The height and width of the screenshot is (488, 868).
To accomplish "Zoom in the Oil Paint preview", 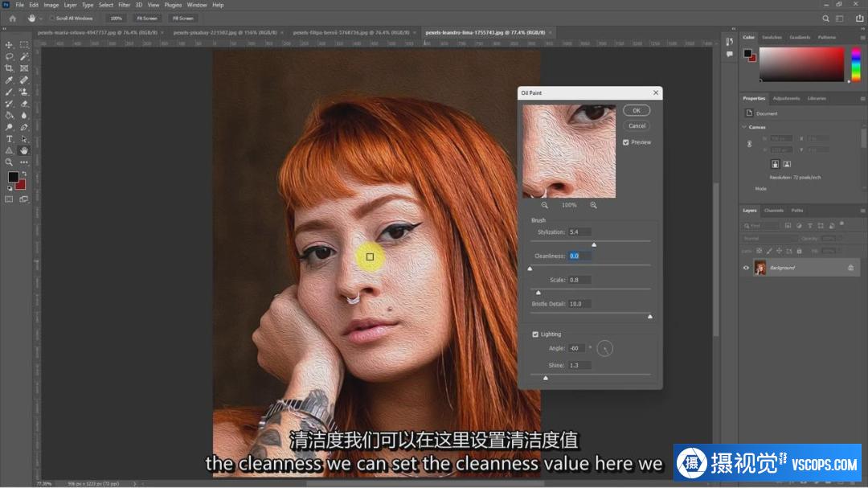I will point(593,205).
